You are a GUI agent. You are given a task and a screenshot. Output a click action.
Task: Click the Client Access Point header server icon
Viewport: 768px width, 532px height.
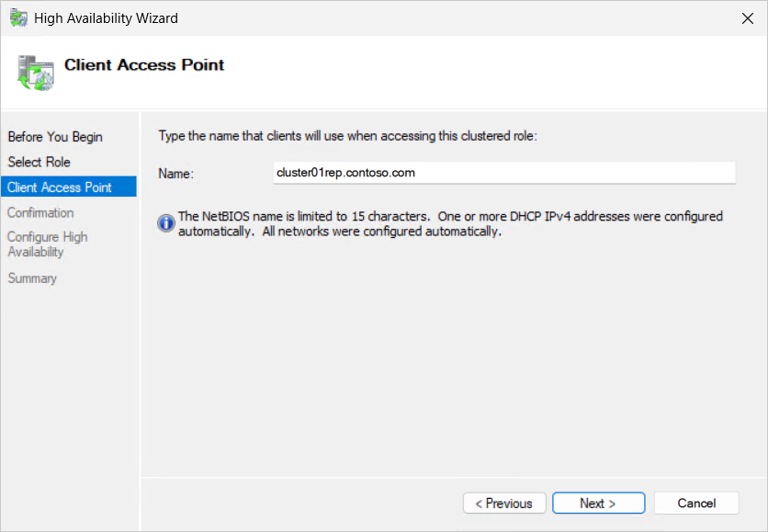point(35,73)
